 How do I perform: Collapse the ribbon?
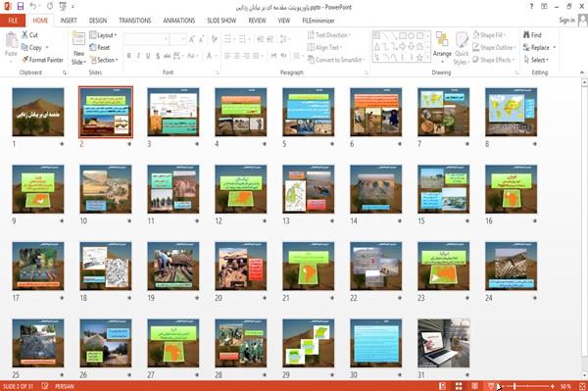pyautogui.click(x=582, y=73)
